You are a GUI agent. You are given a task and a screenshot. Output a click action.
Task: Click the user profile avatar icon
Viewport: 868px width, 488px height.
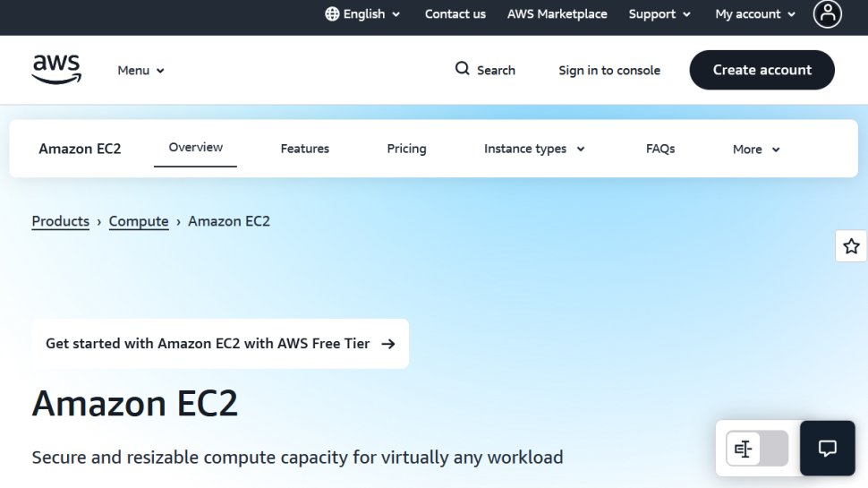coord(827,13)
